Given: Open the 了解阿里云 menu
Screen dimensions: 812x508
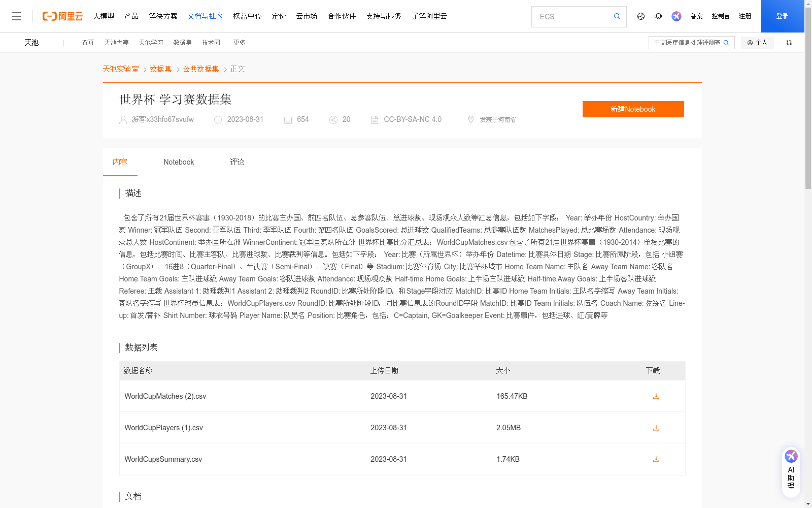Looking at the screenshot, I should [x=429, y=16].
